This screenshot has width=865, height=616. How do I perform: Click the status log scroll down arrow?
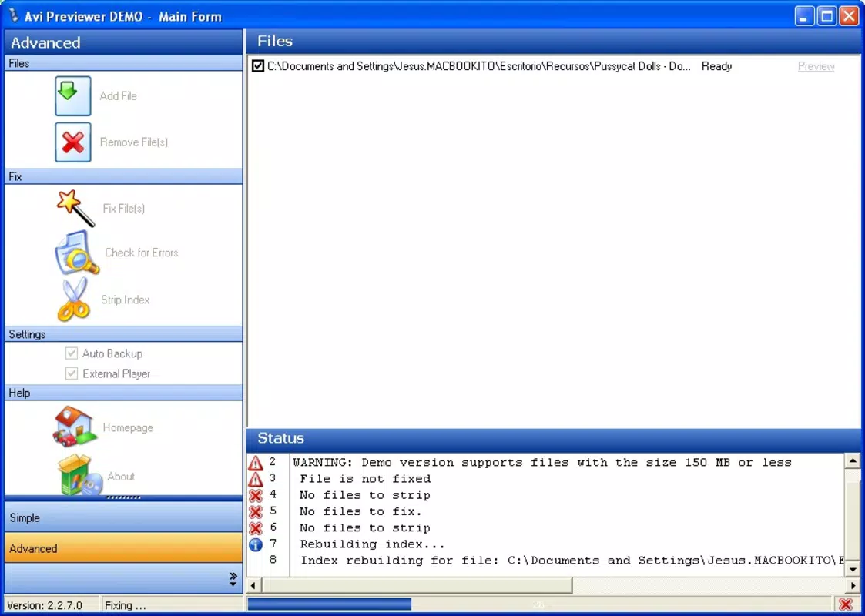pyautogui.click(x=853, y=570)
